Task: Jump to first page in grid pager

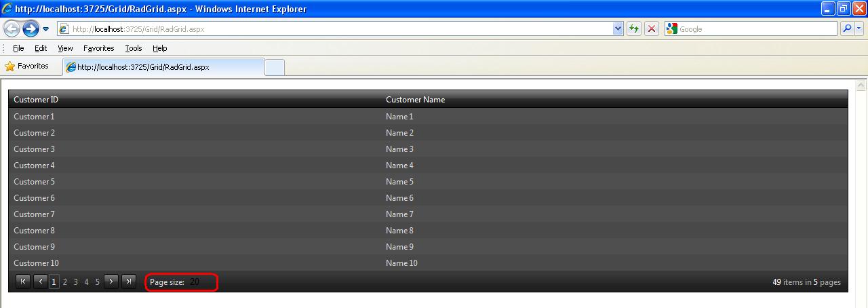Action: point(23,282)
